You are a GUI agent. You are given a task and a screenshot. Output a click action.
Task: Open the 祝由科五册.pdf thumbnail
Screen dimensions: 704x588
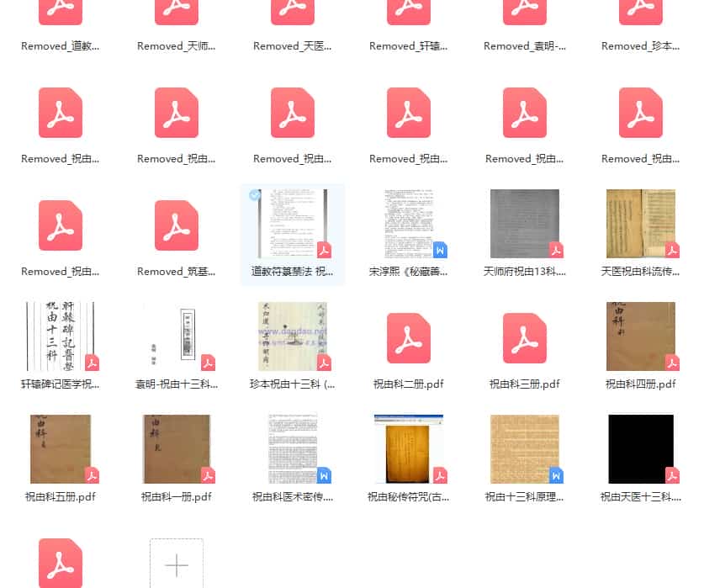tap(61, 449)
